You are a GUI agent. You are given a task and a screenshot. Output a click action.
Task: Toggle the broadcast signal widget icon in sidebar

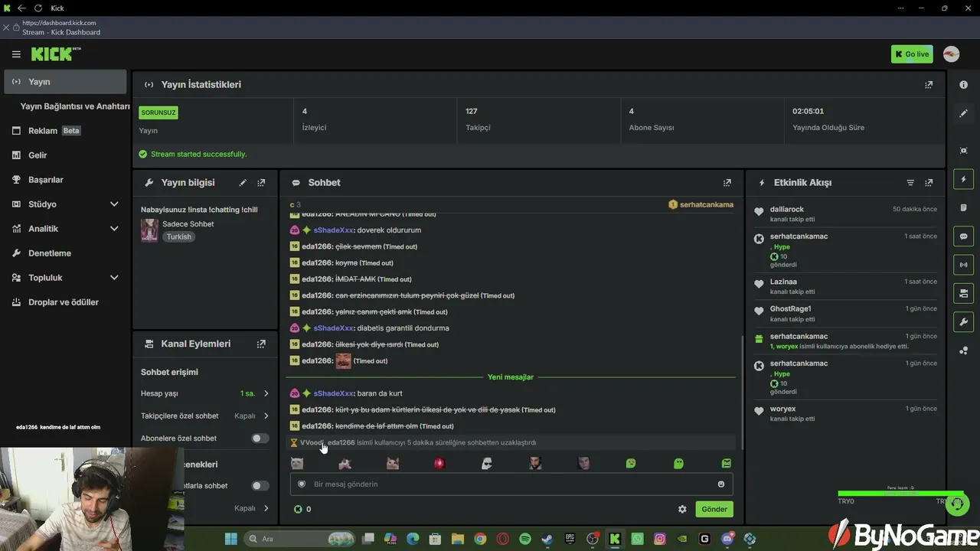coord(964,265)
